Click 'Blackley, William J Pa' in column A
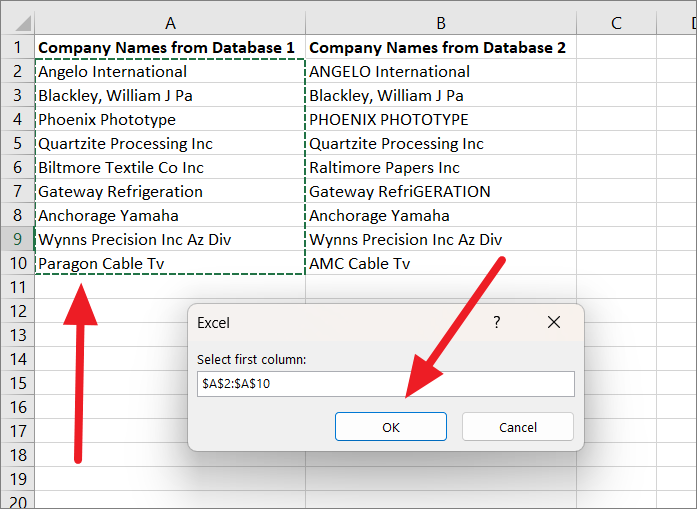The image size is (697, 509). pyautogui.click(x=170, y=95)
